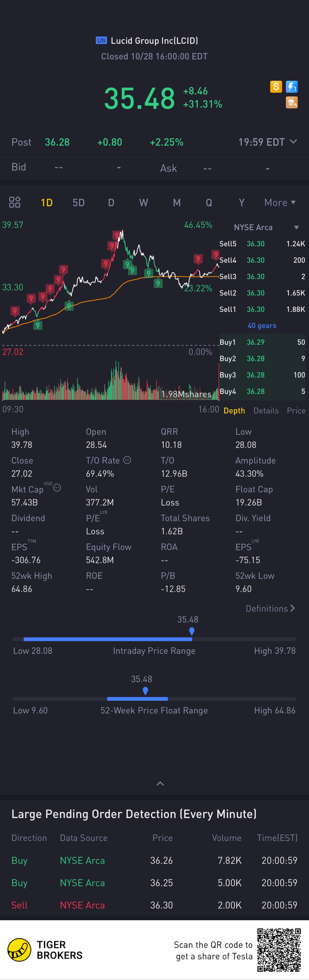The width and height of the screenshot is (309, 980).
Task: Open the Definitions link
Action: point(270,608)
